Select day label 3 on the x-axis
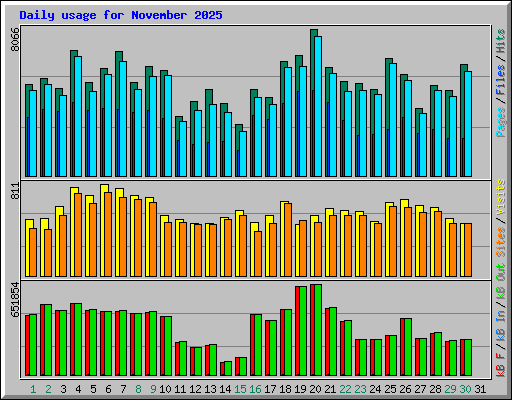 pyautogui.click(x=63, y=389)
